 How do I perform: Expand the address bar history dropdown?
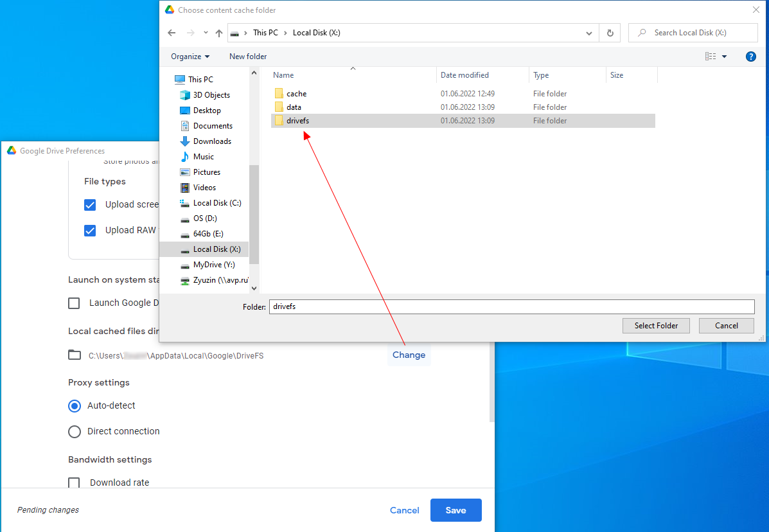[588, 33]
